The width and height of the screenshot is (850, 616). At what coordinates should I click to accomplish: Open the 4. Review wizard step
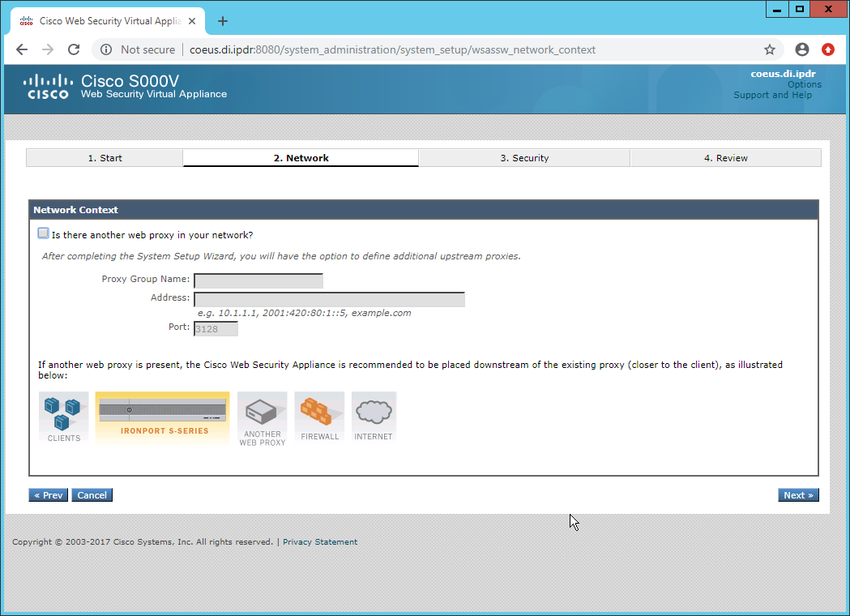(725, 158)
